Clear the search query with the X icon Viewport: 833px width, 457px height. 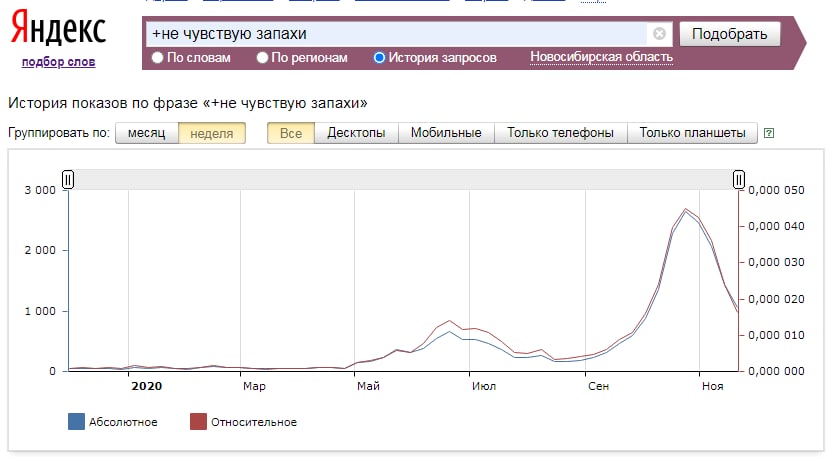pos(659,34)
